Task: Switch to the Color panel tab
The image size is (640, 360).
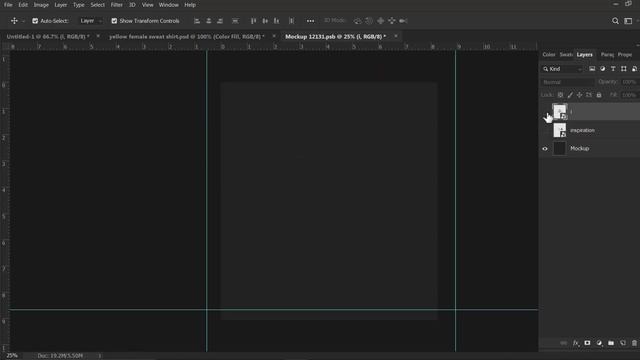Action: (549, 54)
